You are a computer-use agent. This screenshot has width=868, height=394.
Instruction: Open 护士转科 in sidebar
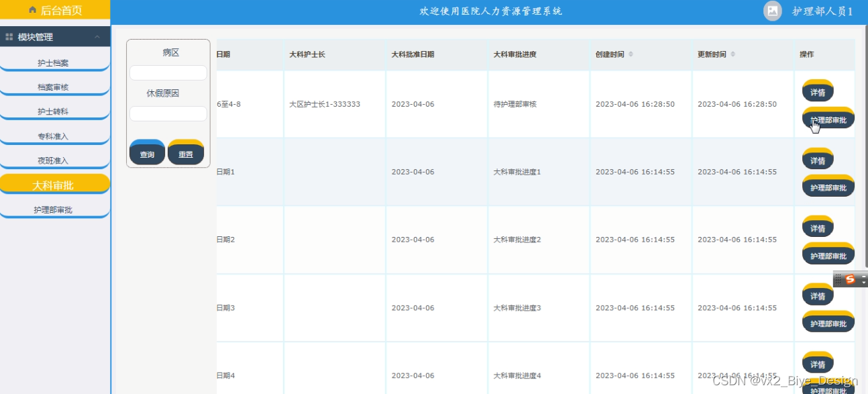click(x=54, y=111)
